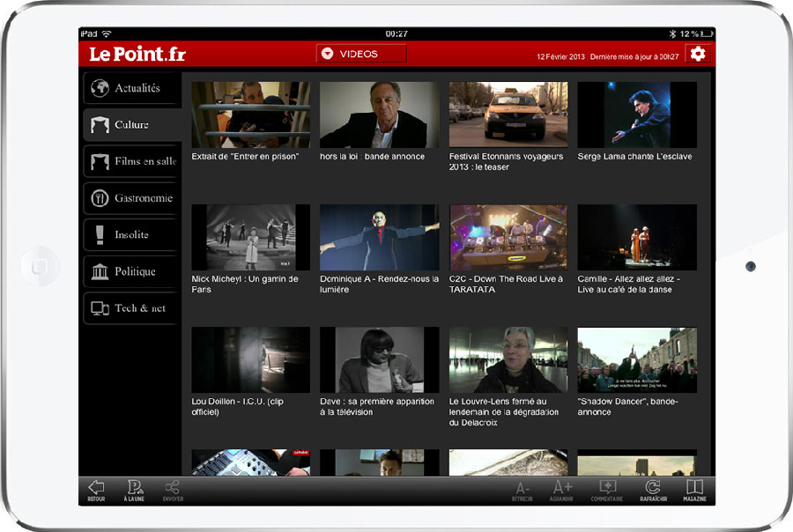The height and width of the screenshot is (532, 793).
Task: Select the Insolite section
Action: [x=132, y=234]
